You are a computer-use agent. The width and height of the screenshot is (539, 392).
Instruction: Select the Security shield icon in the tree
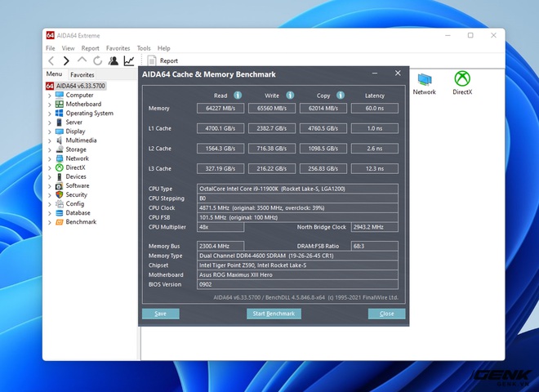pyautogui.click(x=60, y=194)
